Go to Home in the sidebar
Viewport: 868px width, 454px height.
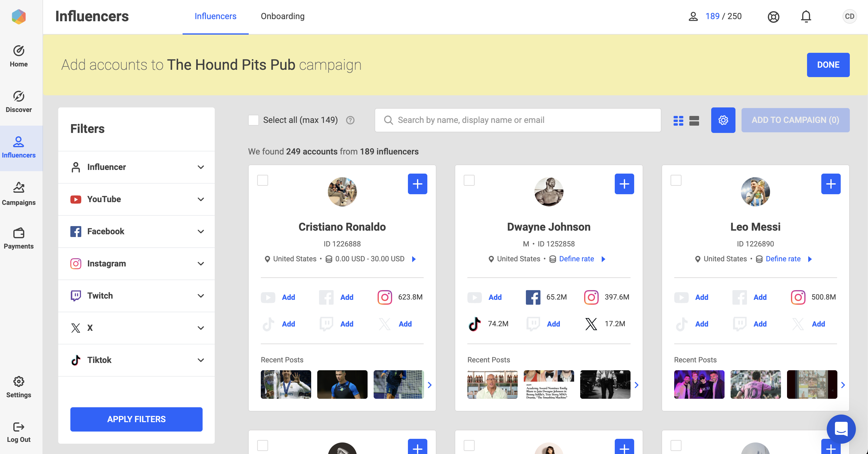pyautogui.click(x=19, y=56)
